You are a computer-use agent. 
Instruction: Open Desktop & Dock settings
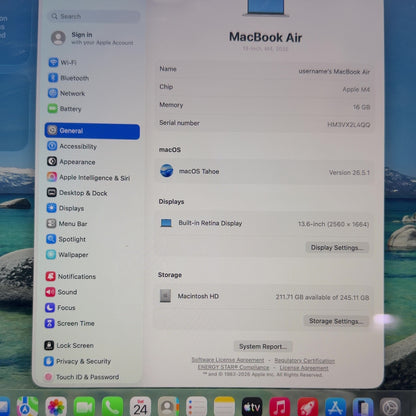click(77, 193)
